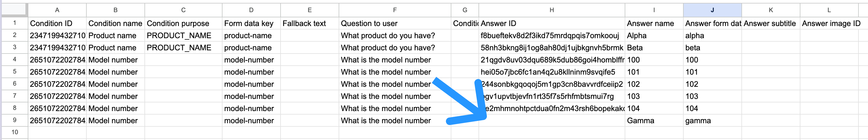Image resolution: width=868 pixels, height=140 pixels.
Task: Select the "Gamma" answer name cell
Action: [x=654, y=120]
